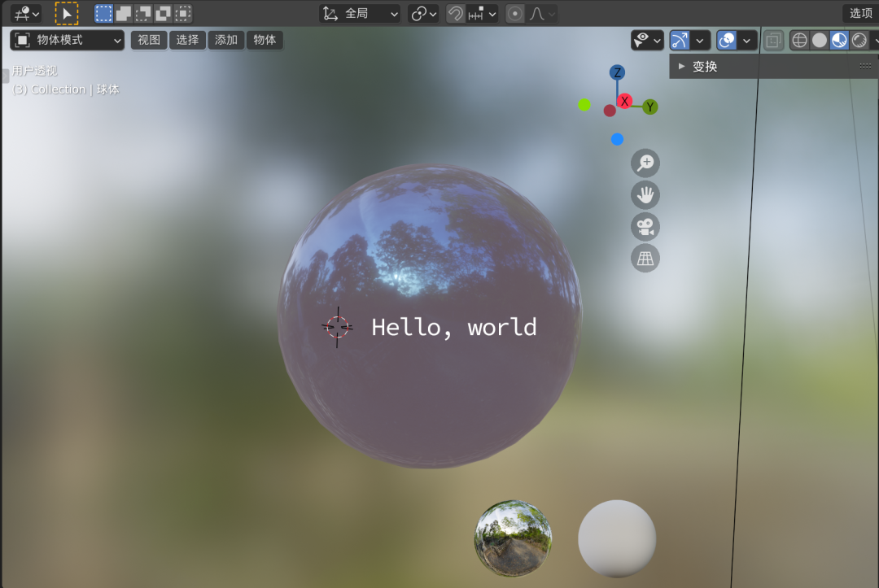Viewport: 879px width, 588px height.
Task: Switch to rendered shading
Action: [859, 41]
